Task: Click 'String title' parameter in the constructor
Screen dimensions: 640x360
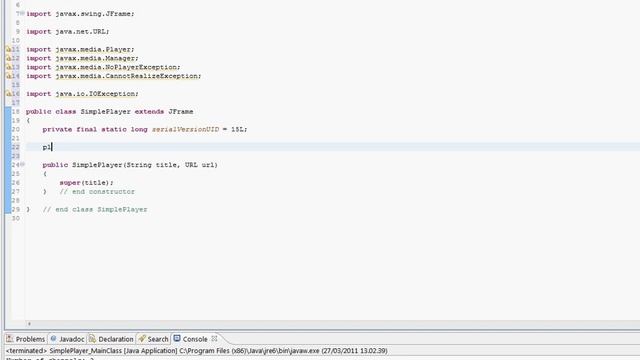Action: (151, 165)
